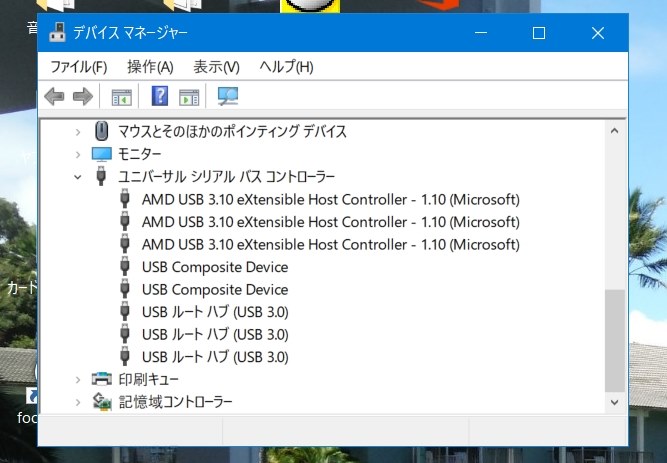Viewport: 667px width, 463px height.
Task: Open the ヘルプ(H) menu
Action: pos(286,67)
